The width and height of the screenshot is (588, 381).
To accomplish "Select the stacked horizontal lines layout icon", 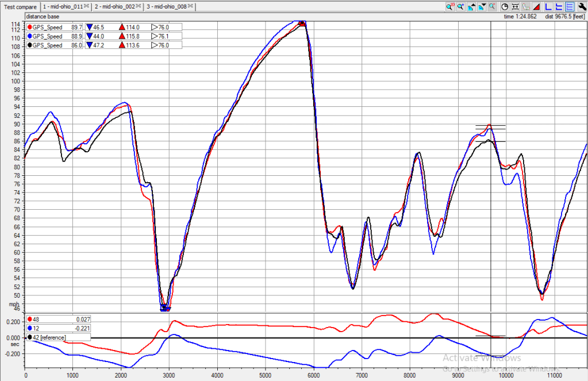I will [x=568, y=7].
